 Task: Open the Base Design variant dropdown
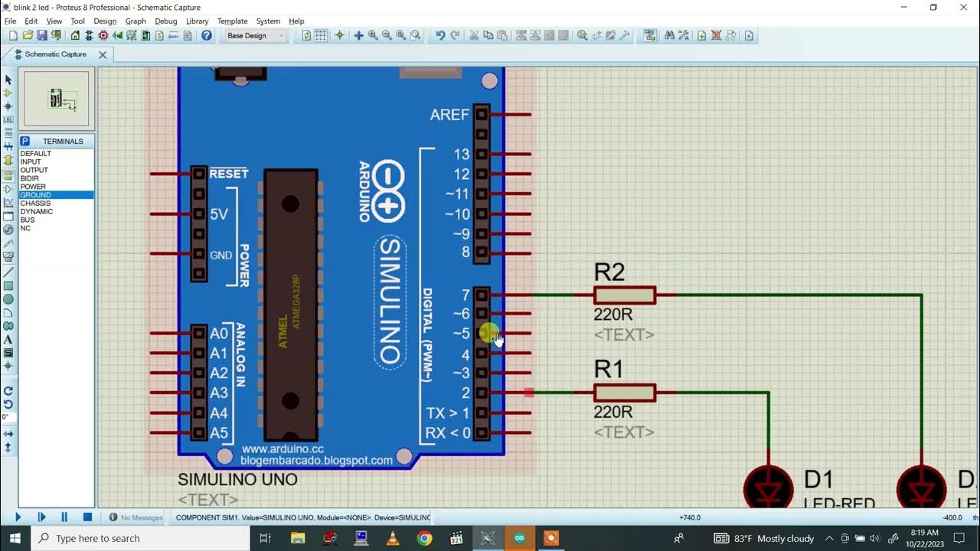click(x=256, y=35)
